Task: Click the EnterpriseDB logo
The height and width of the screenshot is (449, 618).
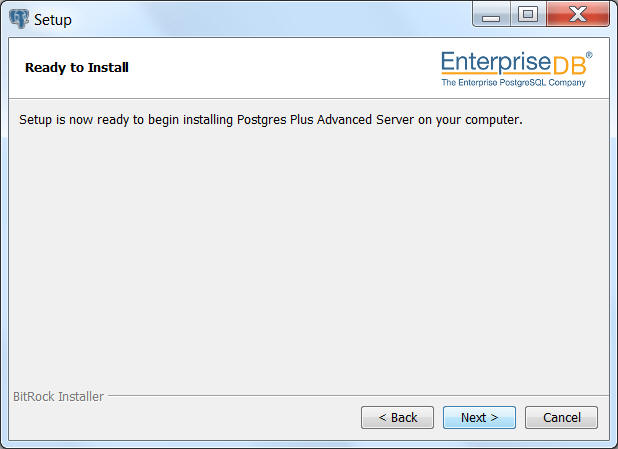Action: pyautogui.click(x=516, y=69)
